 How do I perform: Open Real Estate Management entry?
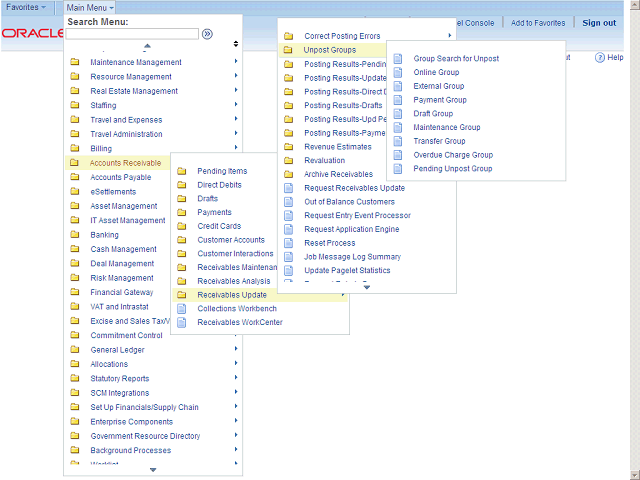tap(134, 91)
